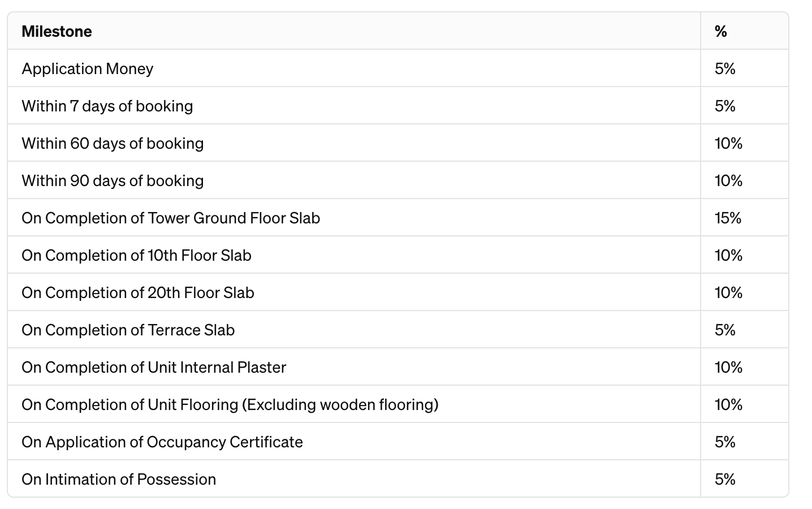
Task: Select the 10% value for 60 days booking
Action: tap(728, 144)
